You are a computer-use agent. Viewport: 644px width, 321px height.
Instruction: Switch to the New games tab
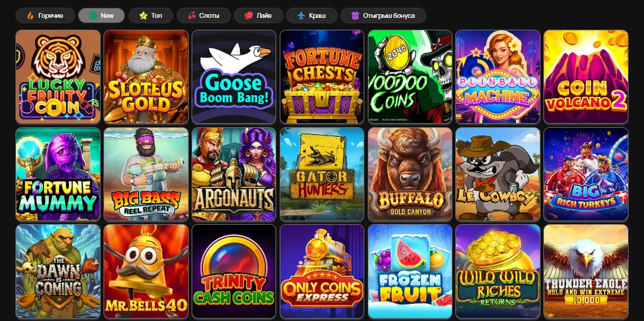pyautogui.click(x=101, y=16)
